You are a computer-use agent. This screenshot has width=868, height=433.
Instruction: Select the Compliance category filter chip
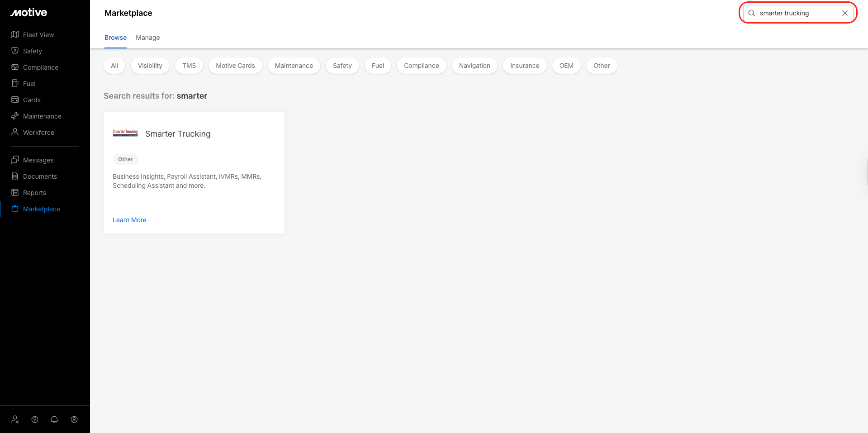click(x=422, y=66)
